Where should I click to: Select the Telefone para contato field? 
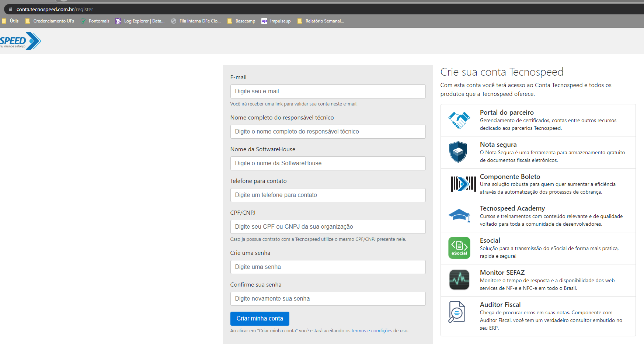[x=328, y=195]
